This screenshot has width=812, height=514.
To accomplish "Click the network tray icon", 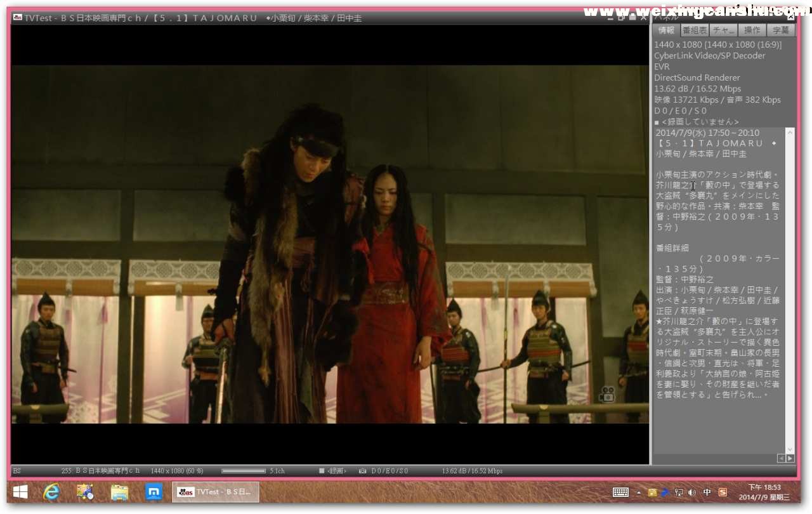I will [678, 492].
